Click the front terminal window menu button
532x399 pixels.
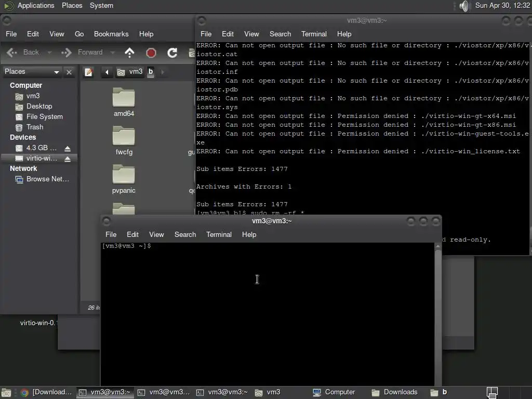(107, 221)
